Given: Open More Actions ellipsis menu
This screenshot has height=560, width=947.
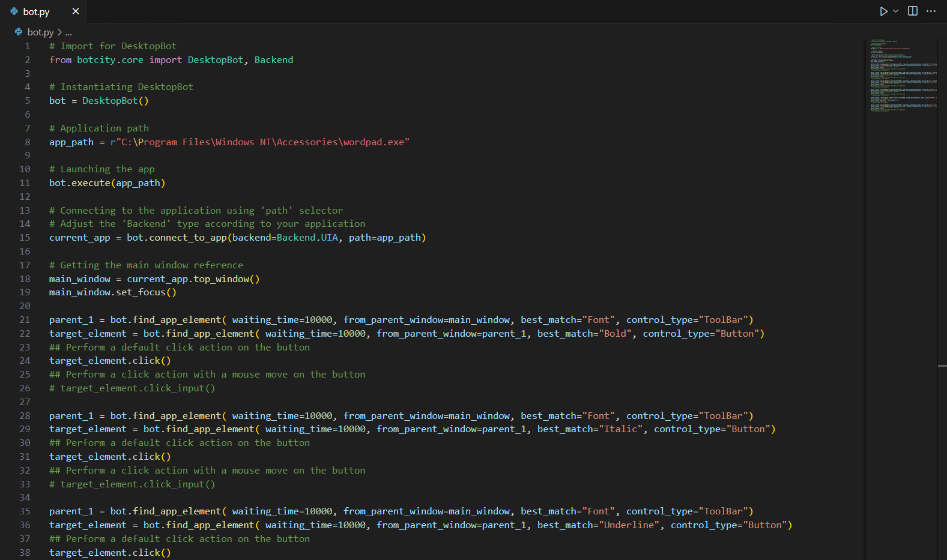Looking at the screenshot, I should coord(931,11).
